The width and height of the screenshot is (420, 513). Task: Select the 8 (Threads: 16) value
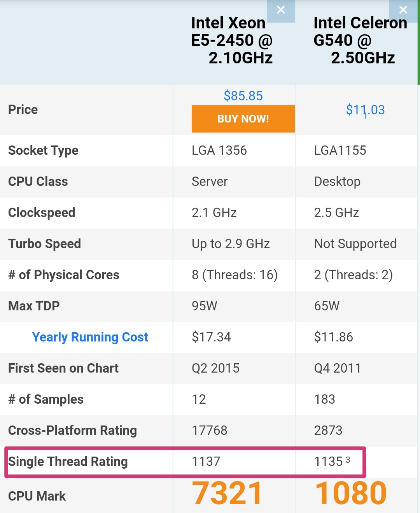[235, 275]
